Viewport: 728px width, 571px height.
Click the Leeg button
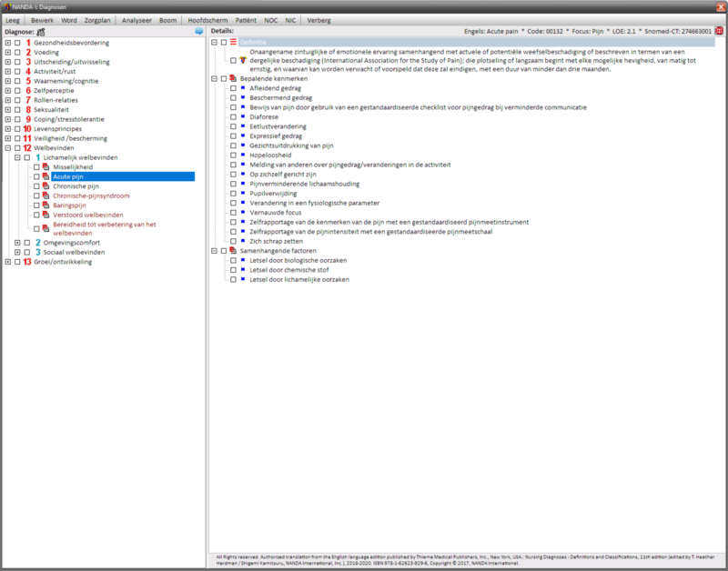tap(14, 19)
